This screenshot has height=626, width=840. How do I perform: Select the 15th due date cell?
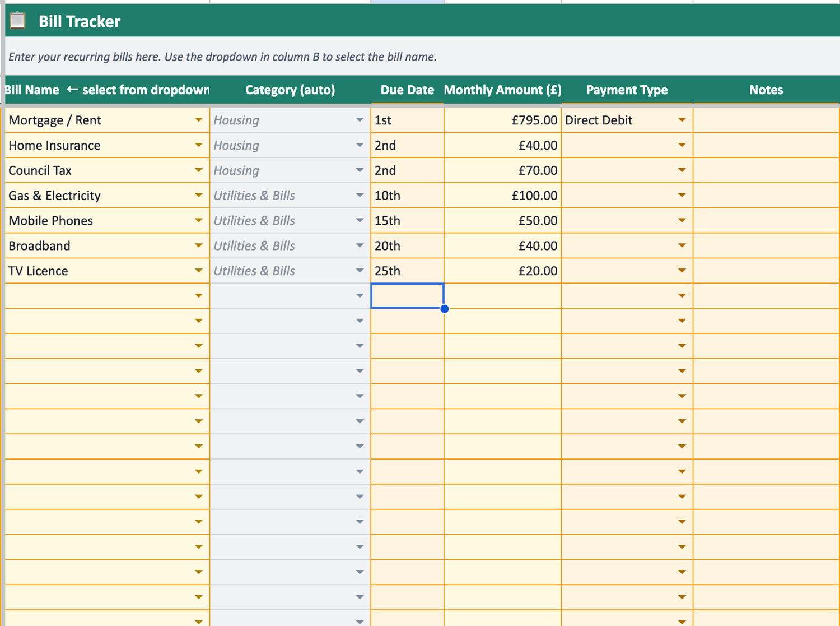pos(407,220)
